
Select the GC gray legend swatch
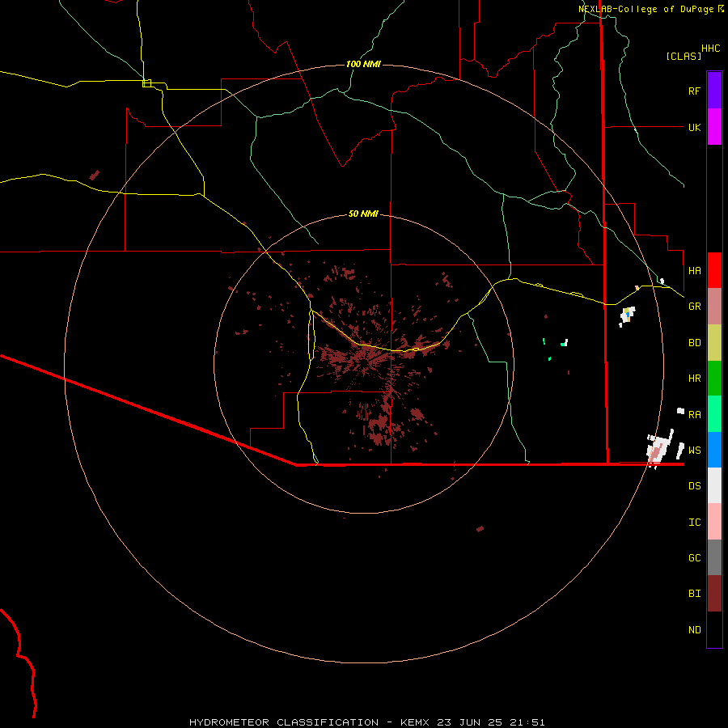pos(714,557)
